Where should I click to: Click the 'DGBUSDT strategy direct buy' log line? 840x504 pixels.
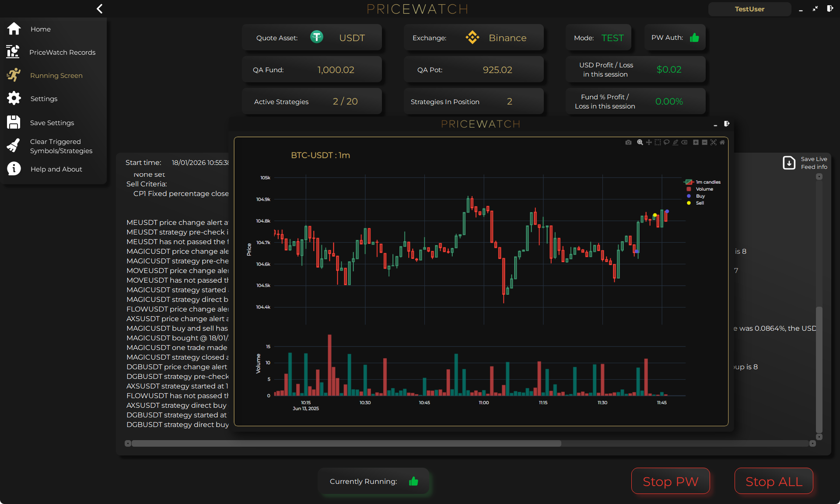tap(177, 424)
